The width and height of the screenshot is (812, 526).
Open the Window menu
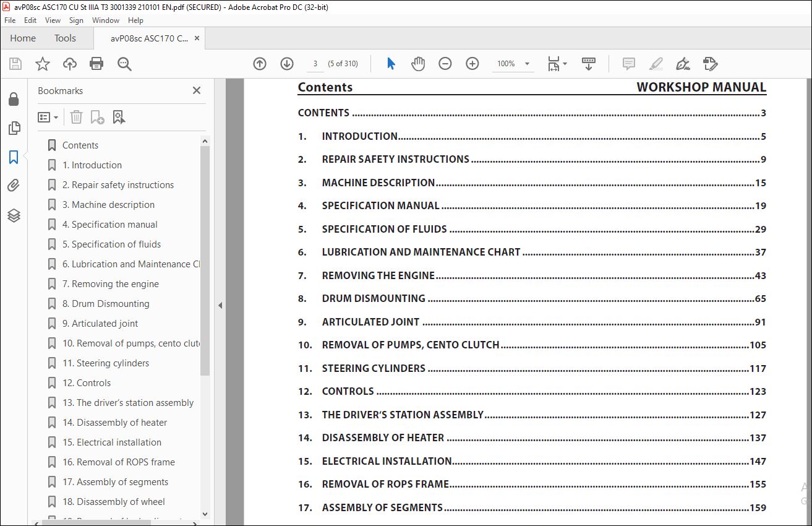click(106, 20)
